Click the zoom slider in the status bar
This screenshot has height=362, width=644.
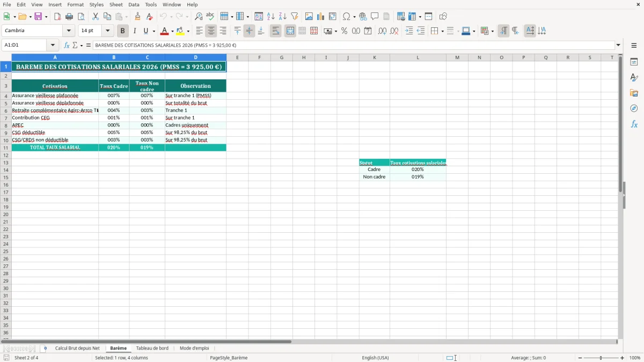pyautogui.click(x=601, y=358)
